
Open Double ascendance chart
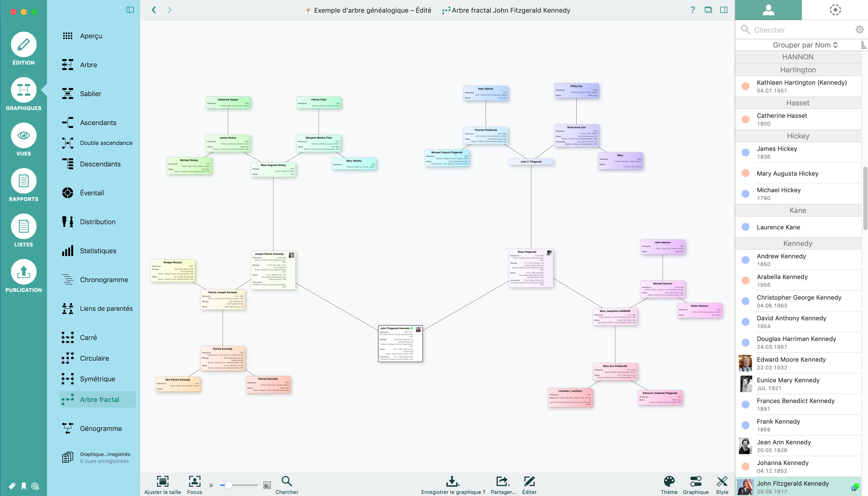(x=97, y=143)
